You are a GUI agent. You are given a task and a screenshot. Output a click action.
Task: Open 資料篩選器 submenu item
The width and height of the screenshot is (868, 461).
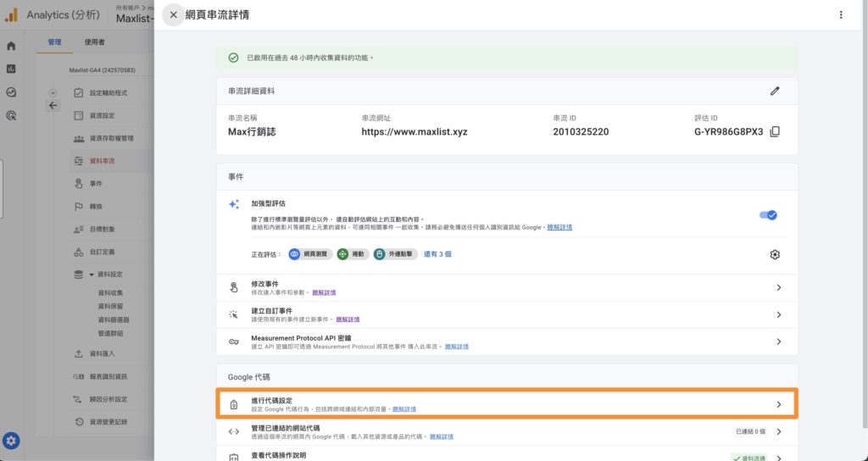(114, 319)
